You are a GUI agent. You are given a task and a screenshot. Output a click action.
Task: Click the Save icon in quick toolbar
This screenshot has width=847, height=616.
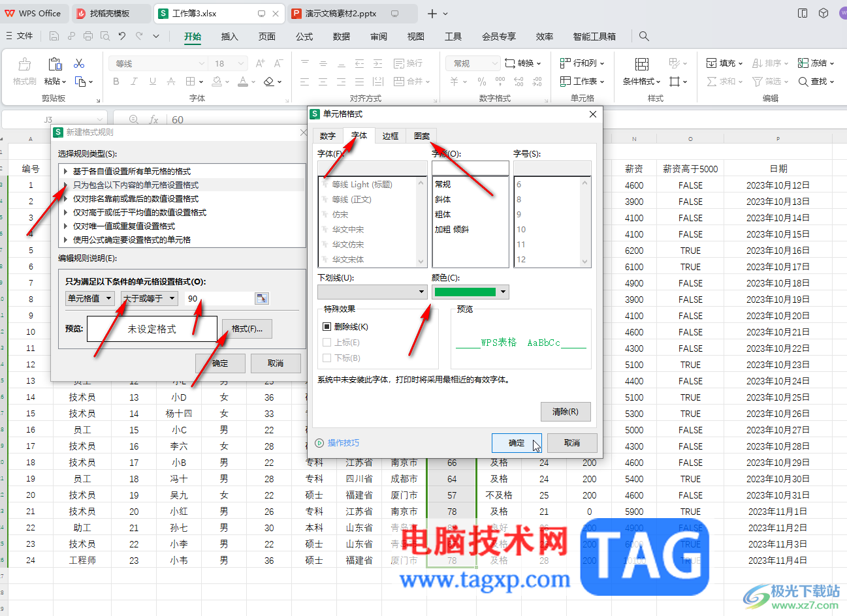(54, 36)
